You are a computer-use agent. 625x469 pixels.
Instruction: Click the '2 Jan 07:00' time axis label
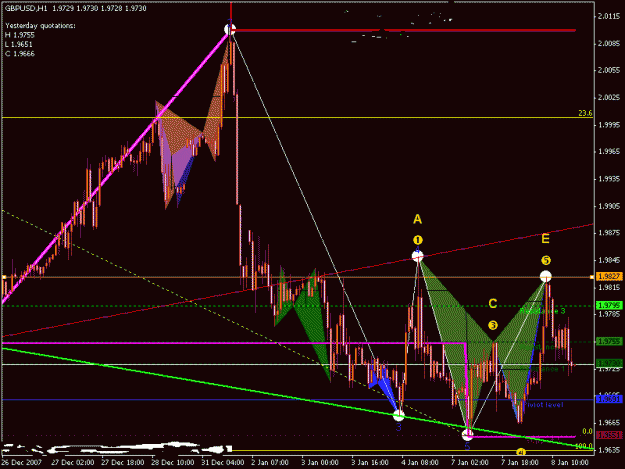click(270, 463)
